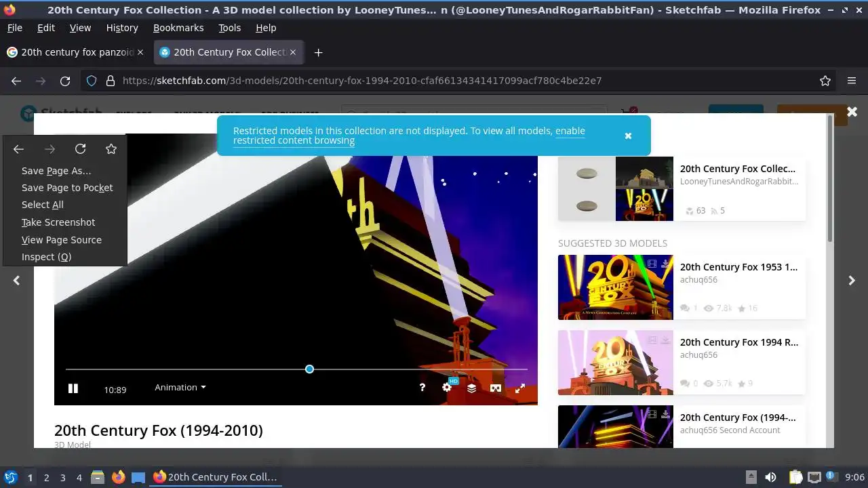Click context menu Back arrow
Image resolution: width=868 pixels, height=488 pixels.
[x=18, y=149]
